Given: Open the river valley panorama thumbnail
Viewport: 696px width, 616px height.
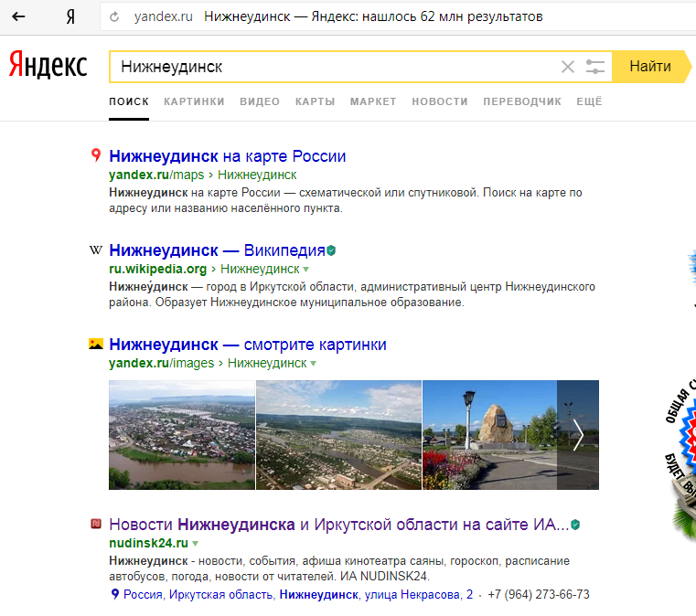Looking at the screenshot, I should click(338, 435).
